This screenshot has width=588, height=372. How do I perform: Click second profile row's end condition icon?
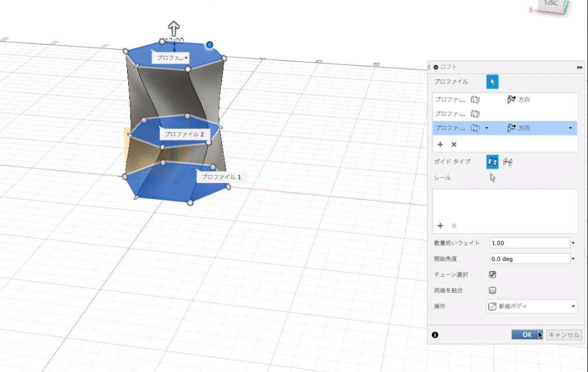[475, 114]
